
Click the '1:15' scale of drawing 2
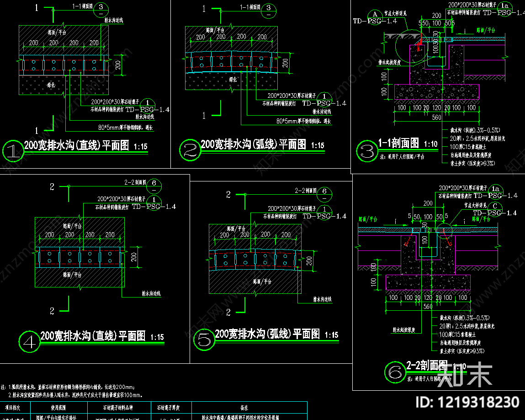[318, 145]
